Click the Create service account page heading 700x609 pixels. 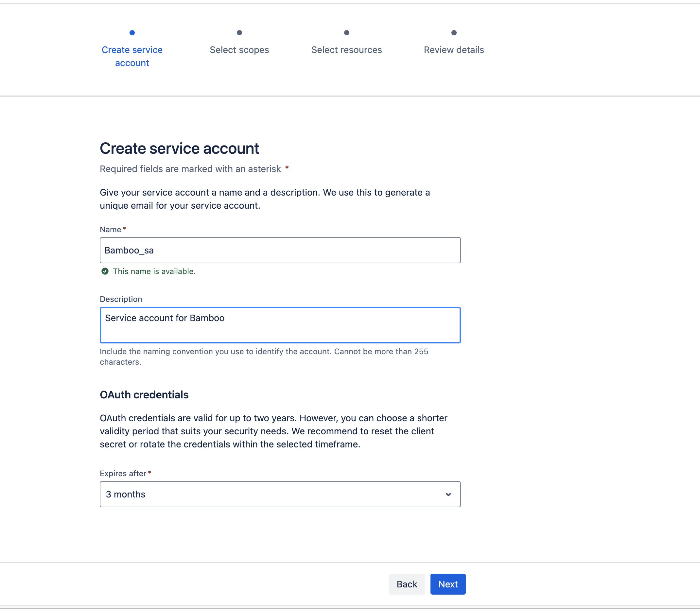tap(180, 148)
